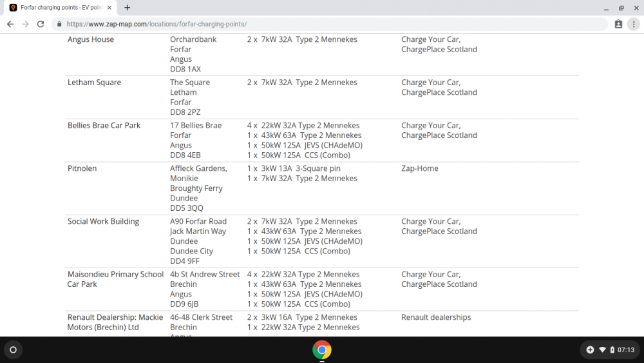Reload the zap-map page
644x363 pixels.
tap(40, 25)
